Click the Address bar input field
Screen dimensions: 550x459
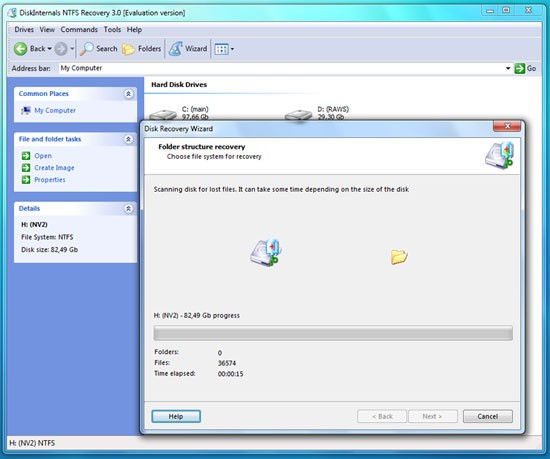(281, 68)
